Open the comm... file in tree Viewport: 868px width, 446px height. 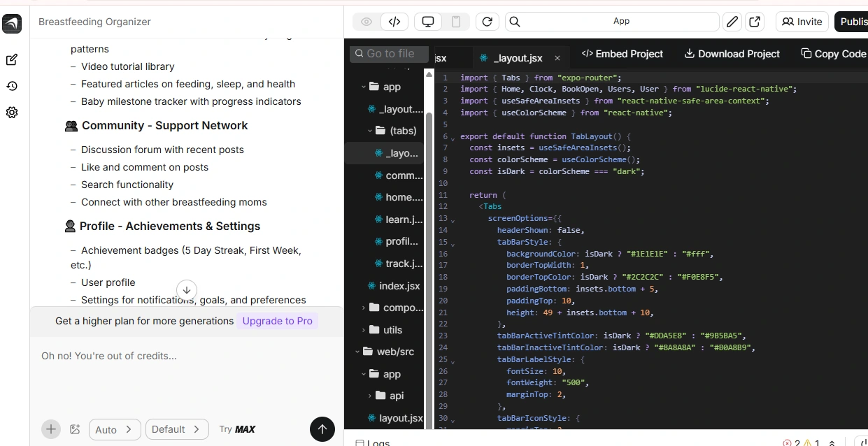(x=398, y=175)
